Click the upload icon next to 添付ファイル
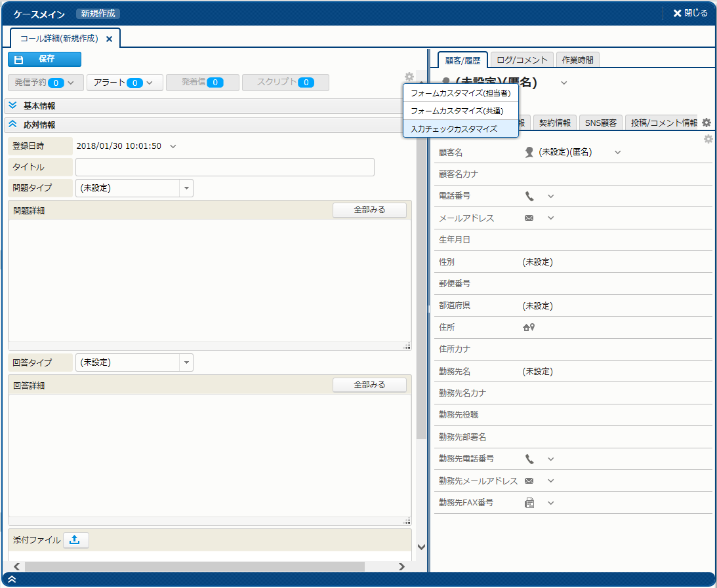 coord(75,540)
